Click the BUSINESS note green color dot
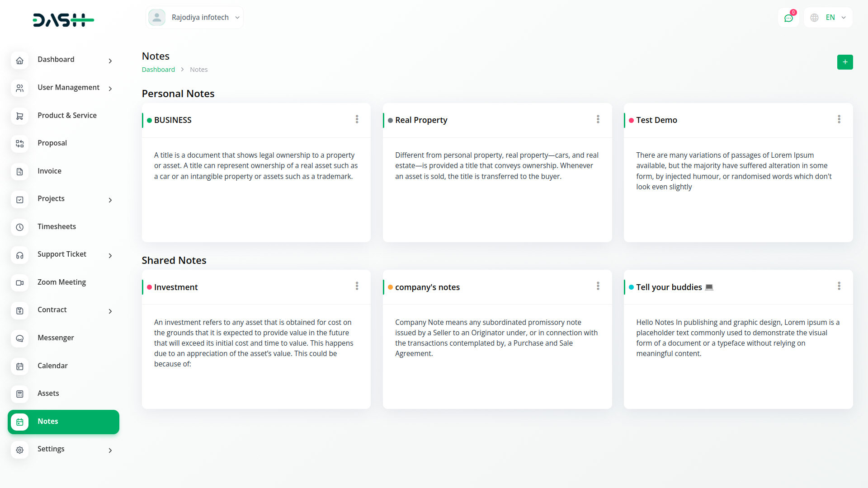Viewport: 868px width, 488px height. tap(149, 121)
